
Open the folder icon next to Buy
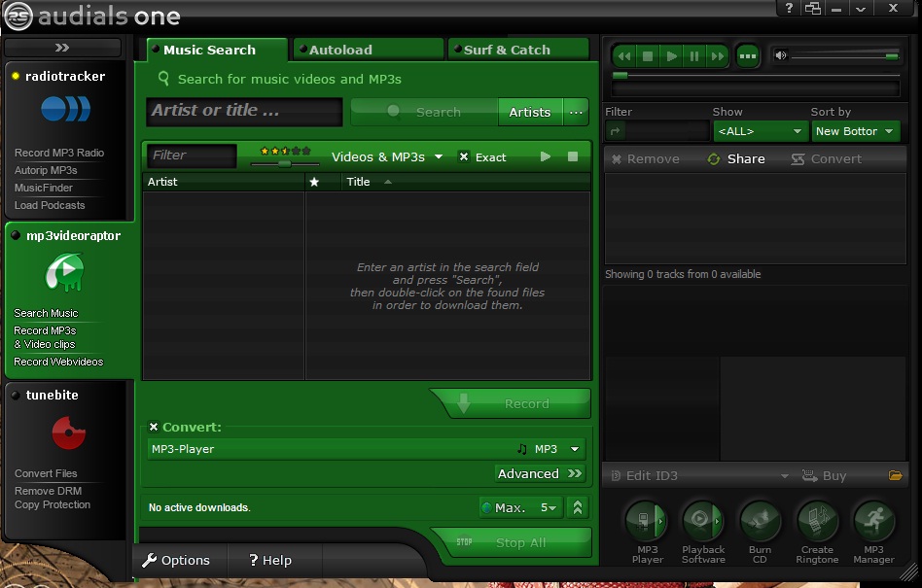[x=895, y=475]
